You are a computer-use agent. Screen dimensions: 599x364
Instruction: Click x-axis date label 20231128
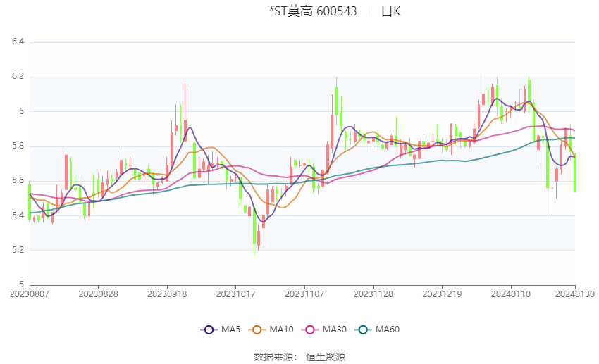(x=373, y=294)
